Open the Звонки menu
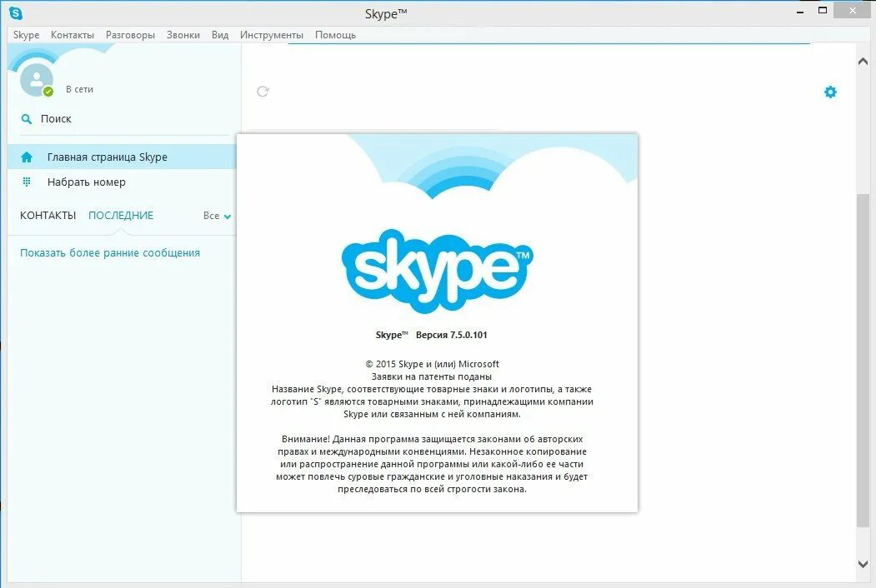Viewport: 876px width, 588px height. click(183, 35)
